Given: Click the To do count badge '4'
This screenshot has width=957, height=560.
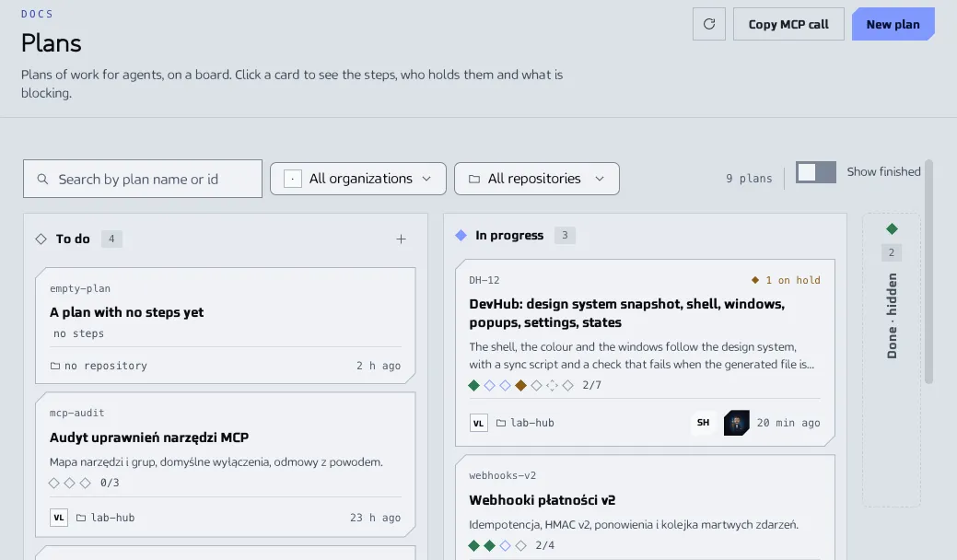Looking at the screenshot, I should tap(111, 239).
